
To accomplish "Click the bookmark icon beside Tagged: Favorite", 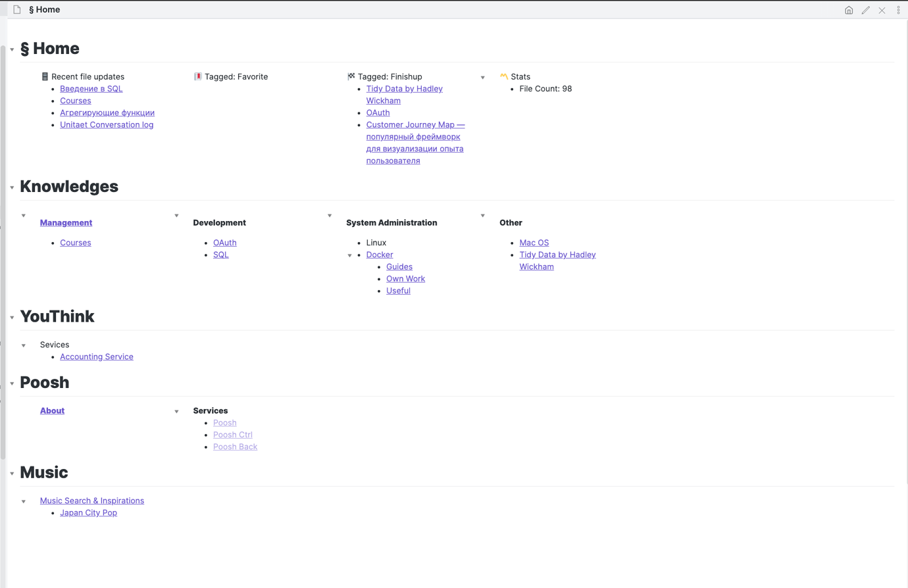I will click(x=196, y=76).
